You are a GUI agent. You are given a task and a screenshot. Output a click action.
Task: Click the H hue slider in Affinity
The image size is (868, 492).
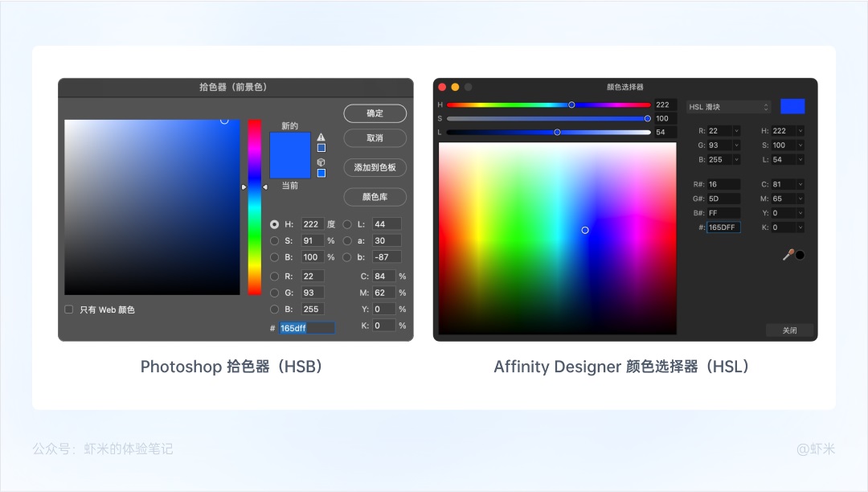click(x=549, y=105)
